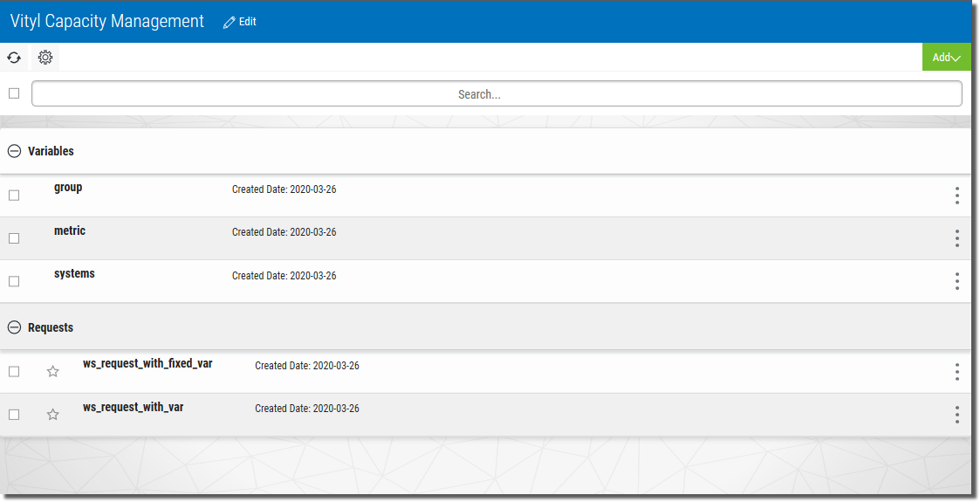Open the green Add dropdown
Image resolution: width=980 pixels, height=502 pixels.
click(x=946, y=58)
